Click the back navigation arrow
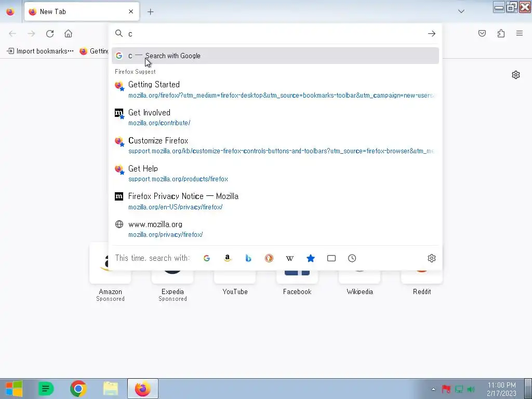532x399 pixels. coord(12,34)
